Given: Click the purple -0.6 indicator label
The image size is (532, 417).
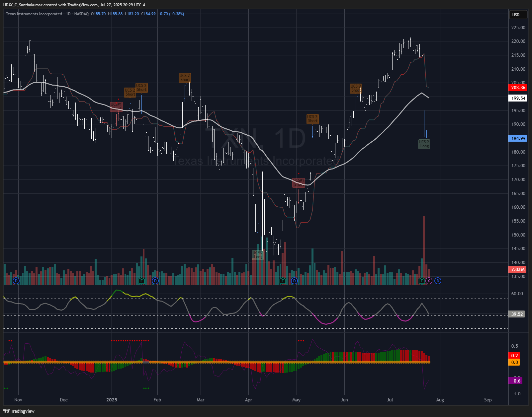Looking at the screenshot, I should (x=515, y=381).
